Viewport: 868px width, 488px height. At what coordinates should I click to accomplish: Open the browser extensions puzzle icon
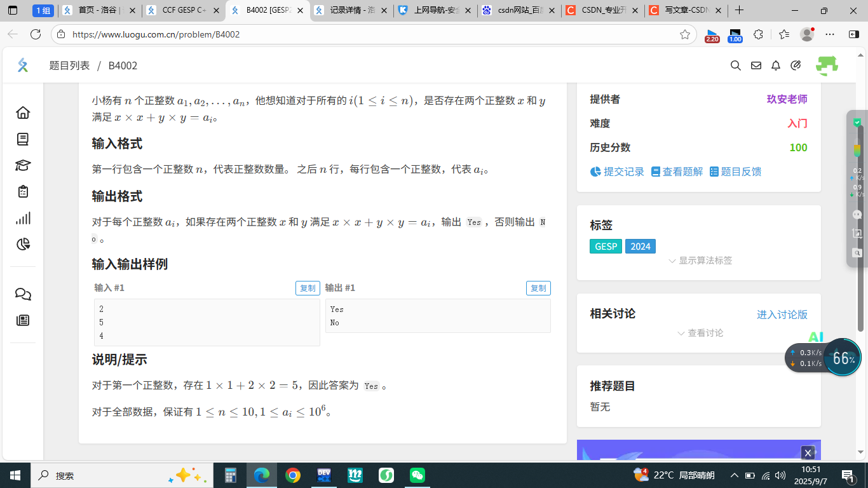point(758,34)
